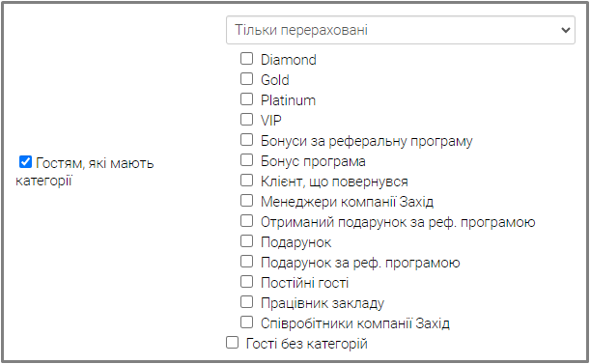Image resolution: width=590 pixels, height=364 pixels.
Task: Click the "Гості без категорій" label text
Action: point(306,344)
